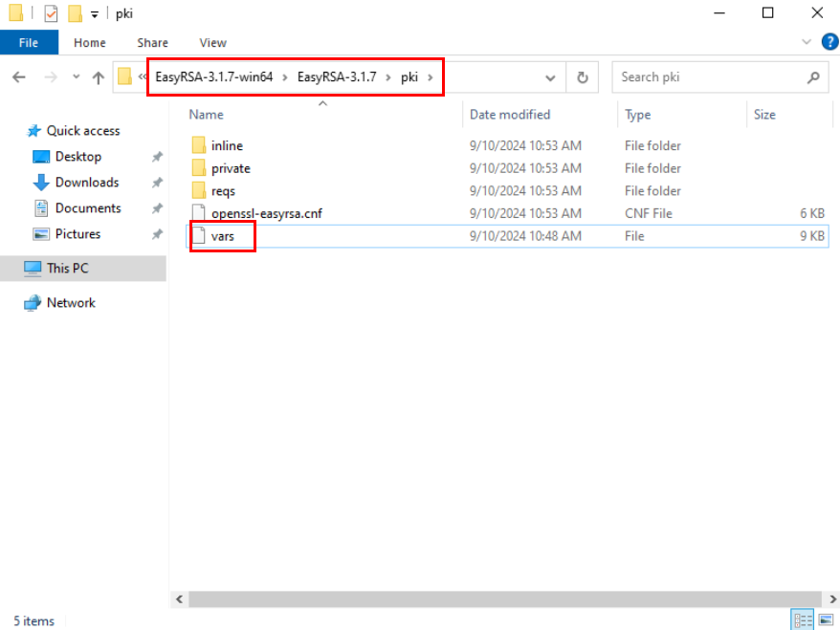Select Downloads in Quick access
Image resolution: width=840 pixels, height=630 pixels.
86,183
